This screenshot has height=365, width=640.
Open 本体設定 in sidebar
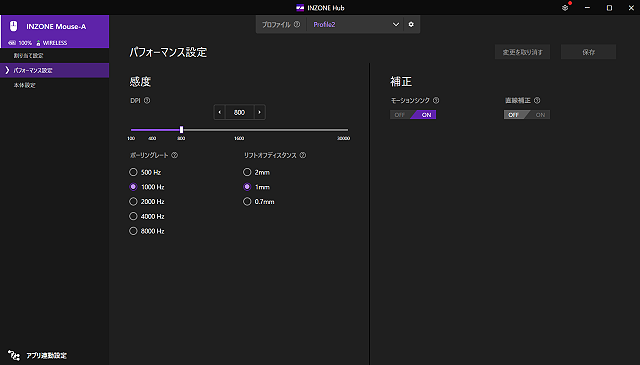[x=55, y=85]
